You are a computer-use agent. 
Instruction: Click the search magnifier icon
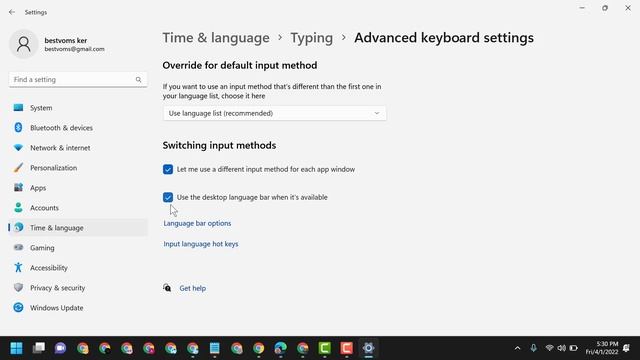(138, 80)
